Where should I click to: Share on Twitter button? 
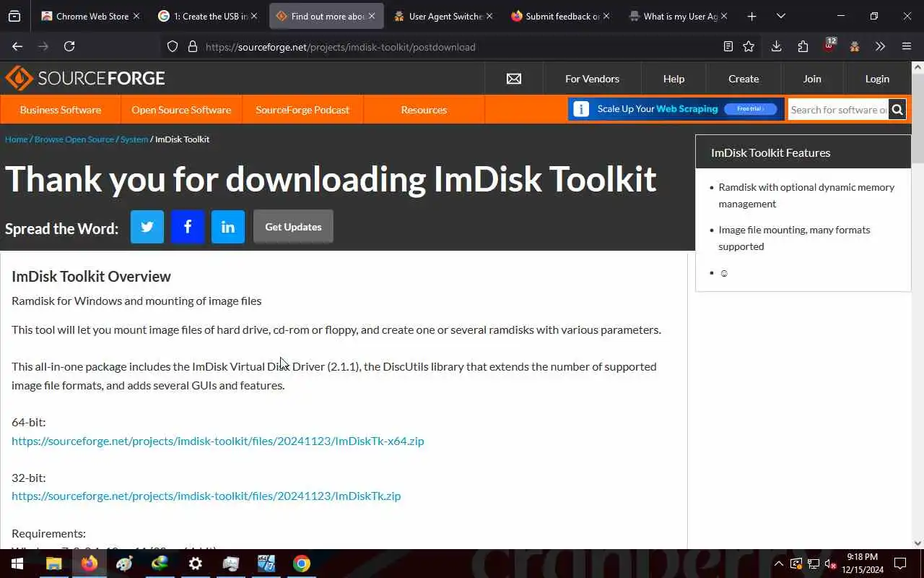pos(147,227)
